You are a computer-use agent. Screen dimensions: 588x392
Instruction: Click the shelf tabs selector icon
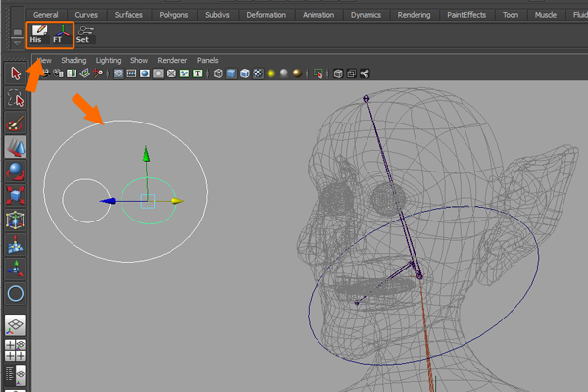click(17, 32)
